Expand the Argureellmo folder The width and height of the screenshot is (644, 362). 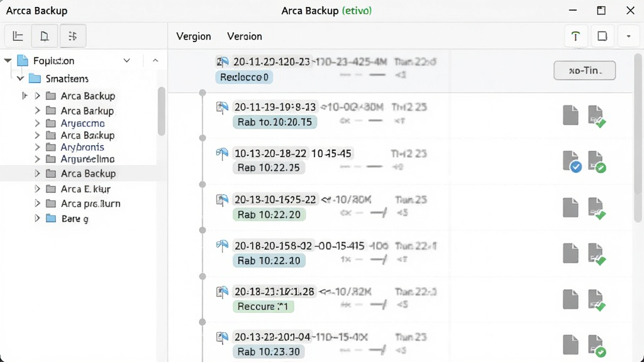pos(37,159)
